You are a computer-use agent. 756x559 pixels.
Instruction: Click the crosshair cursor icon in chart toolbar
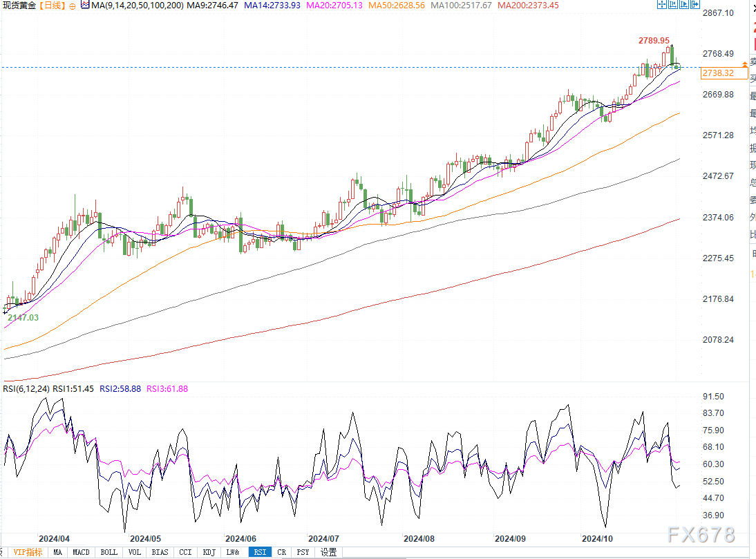tap(662, 4)
